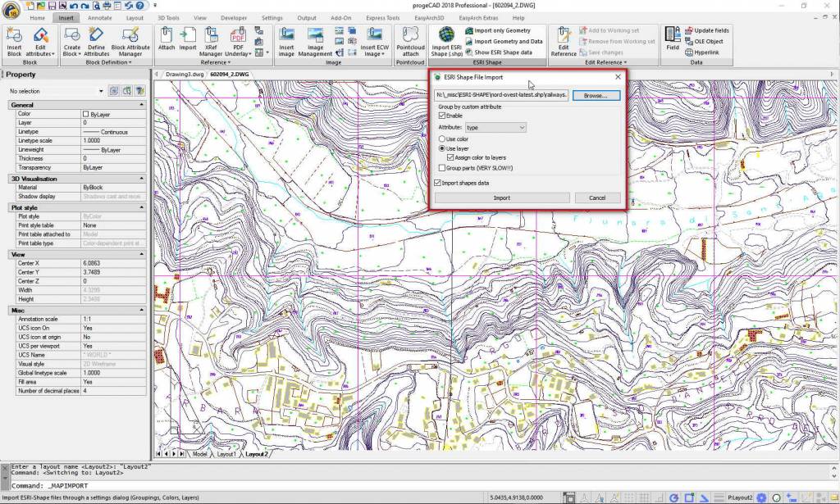Click the shapefile path input field
The height and width of the screenshot is (504, 840).
tap(501, 95)
